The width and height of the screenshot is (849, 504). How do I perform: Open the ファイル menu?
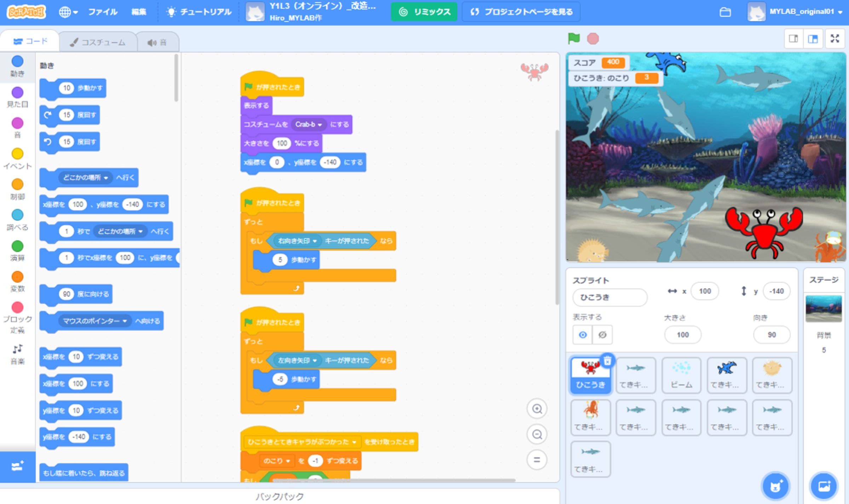[x=103, y=12]
